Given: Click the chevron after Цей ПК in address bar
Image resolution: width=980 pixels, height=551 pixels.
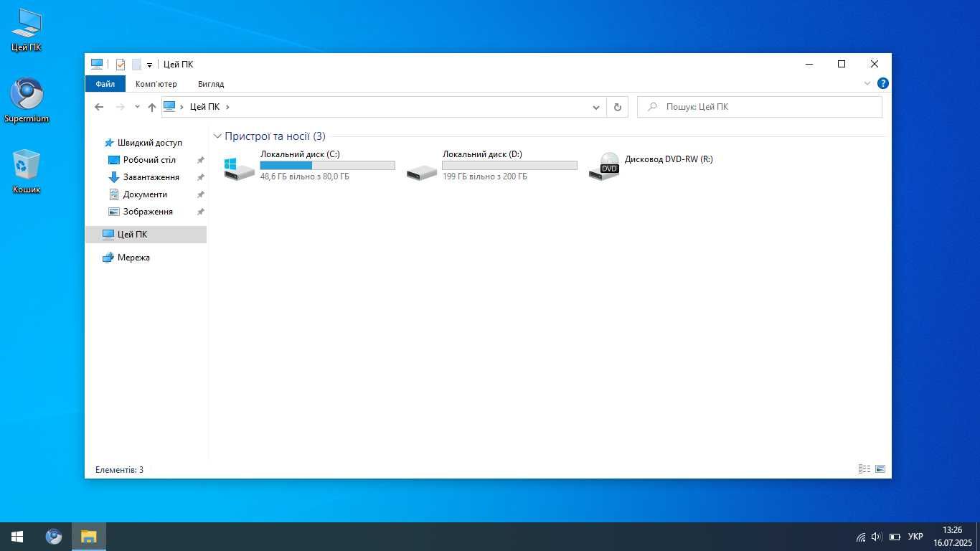Looking at the screenshot, I should point(227,107).
